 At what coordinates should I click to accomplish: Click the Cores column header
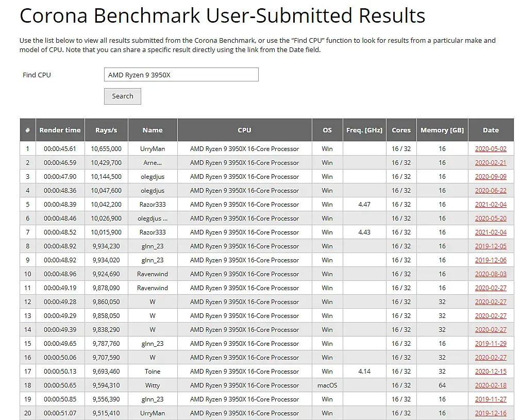point(401,130)
